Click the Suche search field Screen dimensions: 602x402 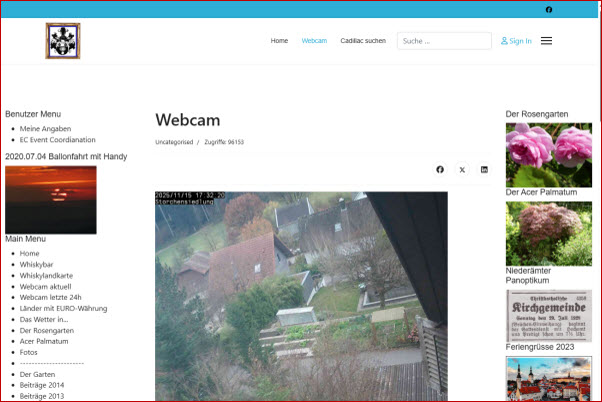[444, 41]
